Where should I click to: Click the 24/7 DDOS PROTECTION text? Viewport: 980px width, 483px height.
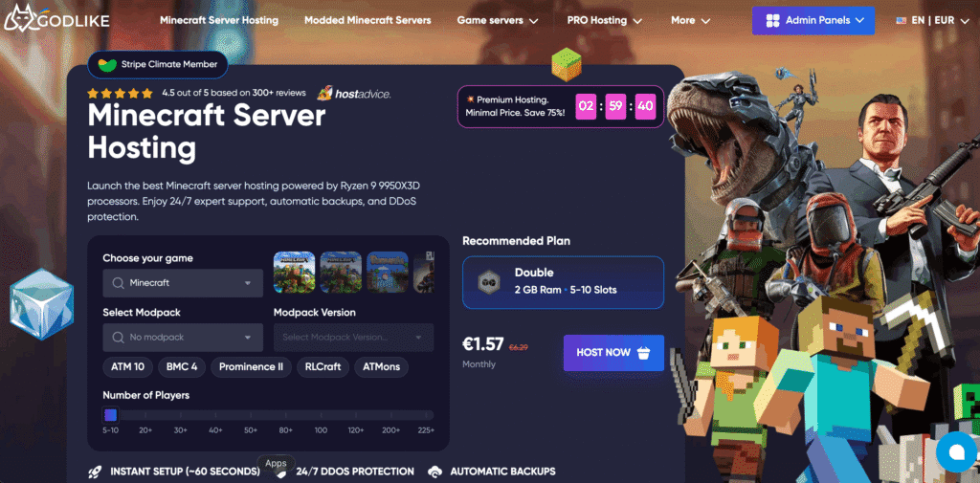click(x=355, y=472)
